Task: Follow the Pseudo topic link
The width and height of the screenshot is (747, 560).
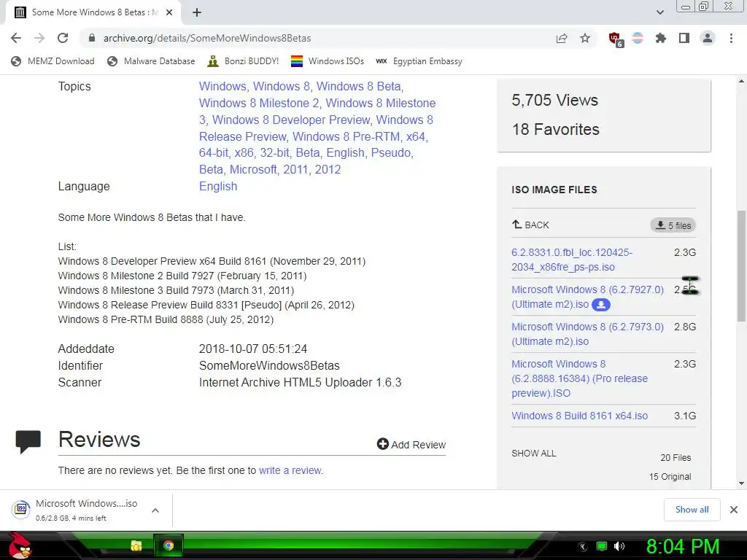Action: tap(391, 152)
